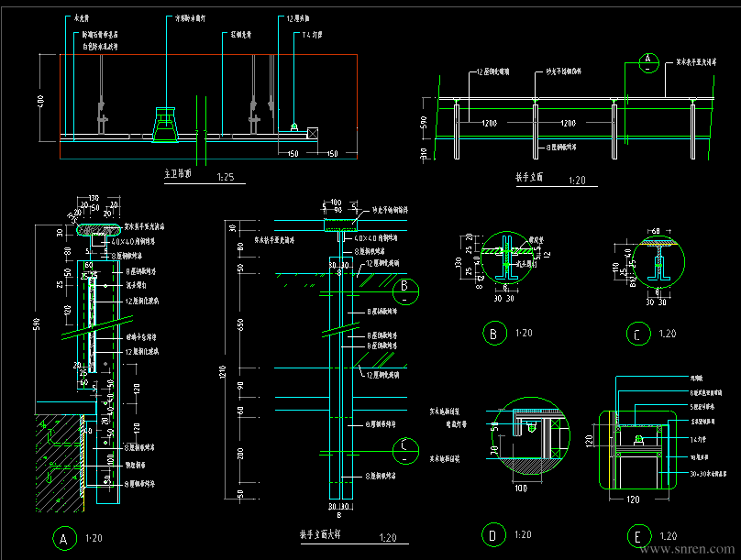This screenshot has height=560, width=741.
Task: Click the 1:20 scale beside the "扶手立面" title
Action: point(577,181)
